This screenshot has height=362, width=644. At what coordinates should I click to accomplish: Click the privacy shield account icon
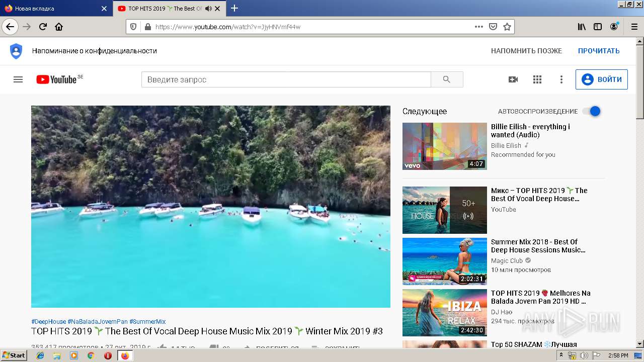coord(16,51)
